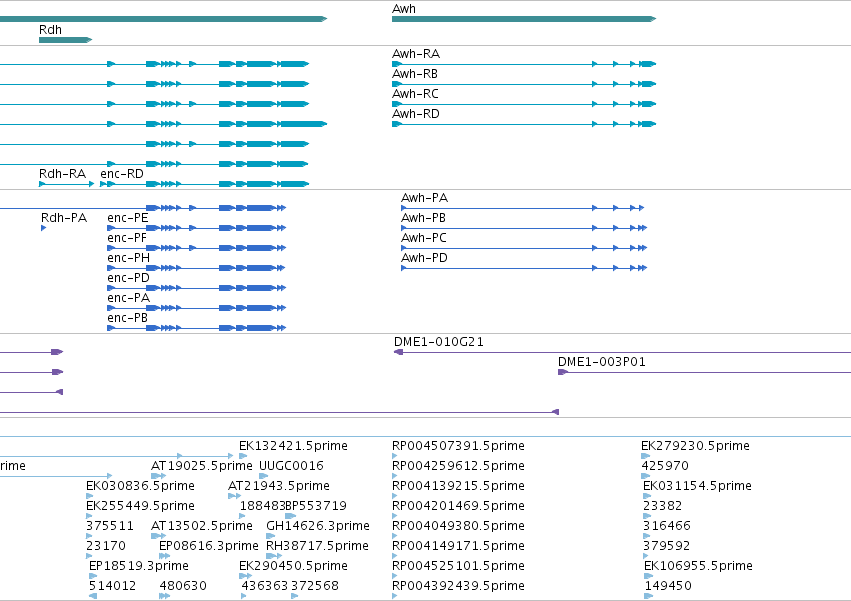Image resolution: width=851 pixels, height=601 pixels.
Task: Click EST label EK290450.5prime
Action: pos(293,566)
